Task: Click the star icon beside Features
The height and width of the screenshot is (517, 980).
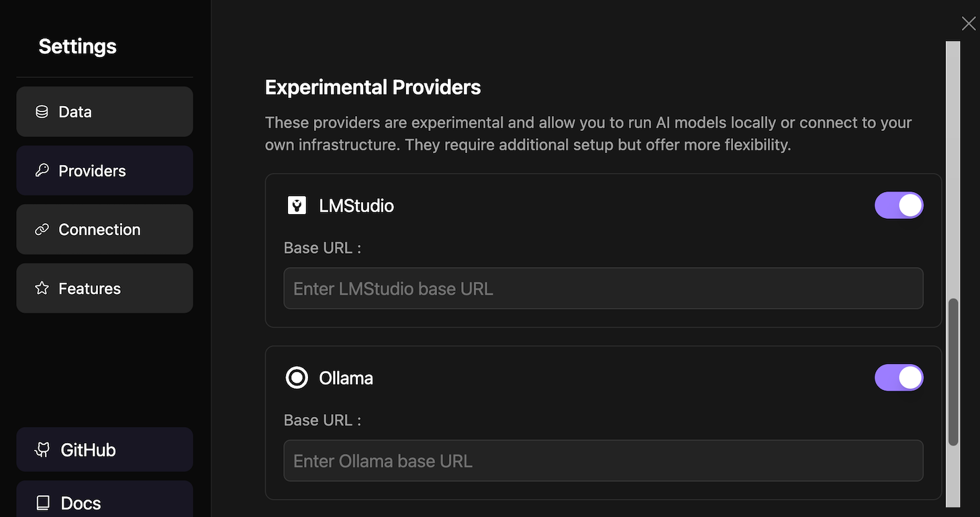Action: pyautogui.click(x=42, y=288)
